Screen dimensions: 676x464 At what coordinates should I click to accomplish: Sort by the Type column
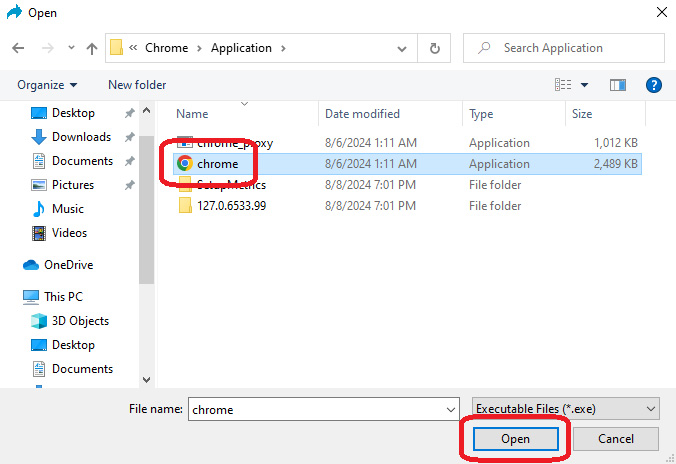[481, 114]
